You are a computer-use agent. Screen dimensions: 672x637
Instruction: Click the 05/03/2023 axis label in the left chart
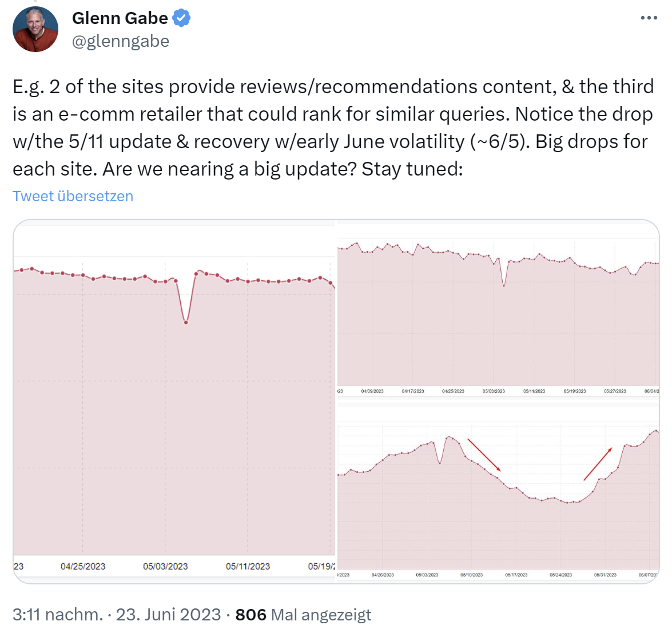pyautogui.click(x=165, y=566)
